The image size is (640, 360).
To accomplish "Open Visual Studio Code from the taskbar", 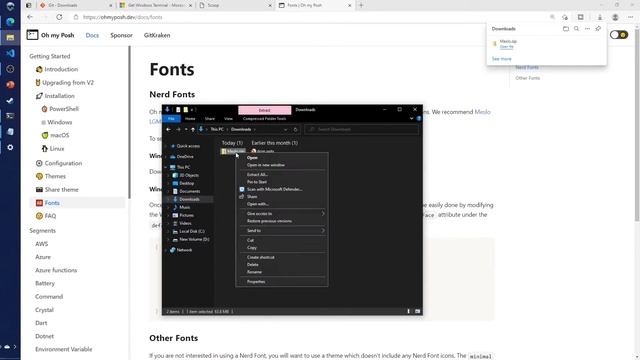I will point(10,53).
